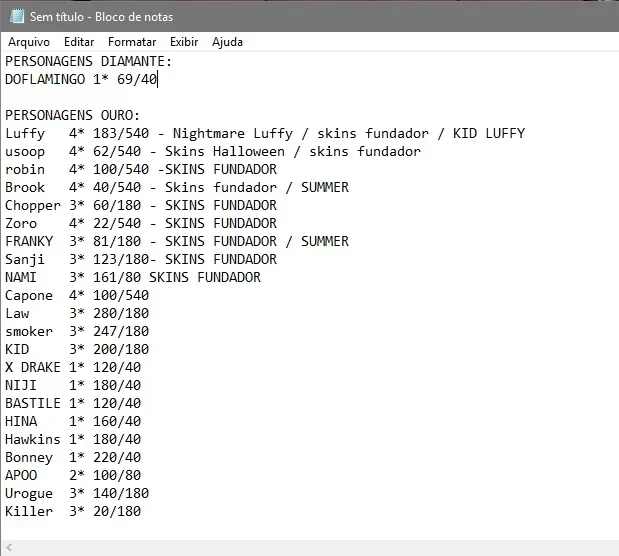Viewport: 619px width, 556px height.
Task: Click the NAMI 3* 161/80 line
Action: 133,277
